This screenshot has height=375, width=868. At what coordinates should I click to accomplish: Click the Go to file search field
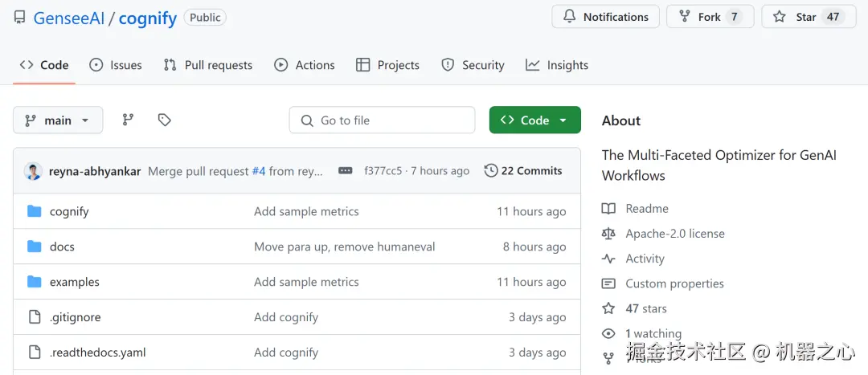tap(382, 120)
